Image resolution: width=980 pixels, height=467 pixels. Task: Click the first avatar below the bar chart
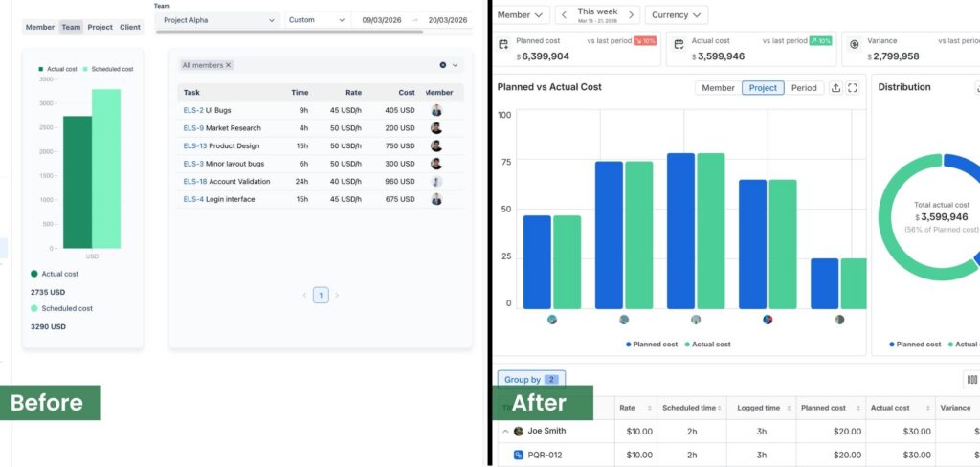552,320
